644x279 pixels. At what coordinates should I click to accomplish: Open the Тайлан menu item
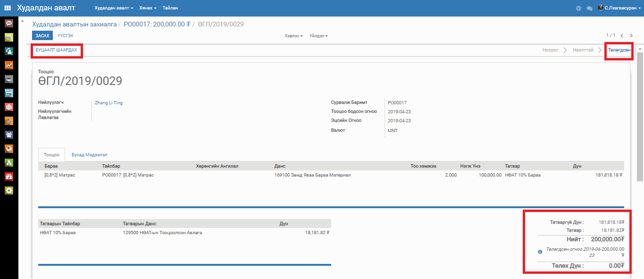(x=170, y=8)
